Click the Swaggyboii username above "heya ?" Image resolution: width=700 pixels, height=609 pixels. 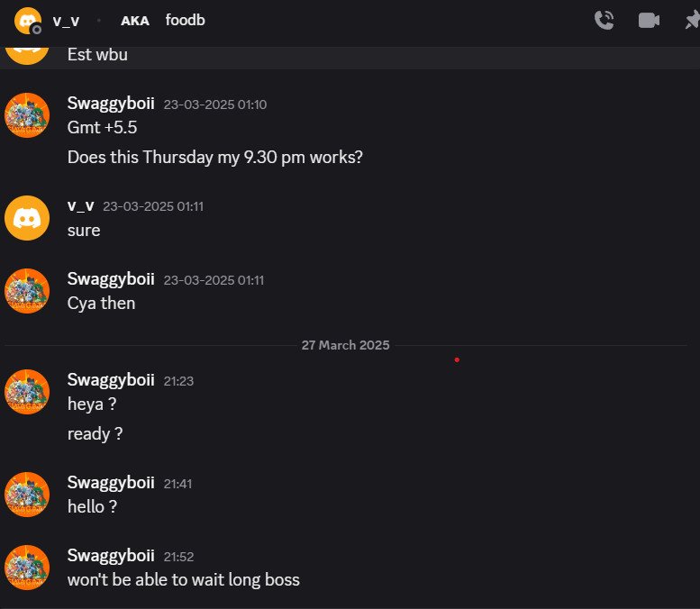click(x=111, y=380)
